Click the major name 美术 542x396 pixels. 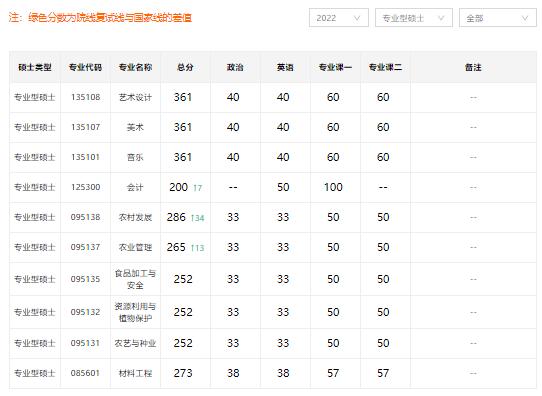pos(135,128)
